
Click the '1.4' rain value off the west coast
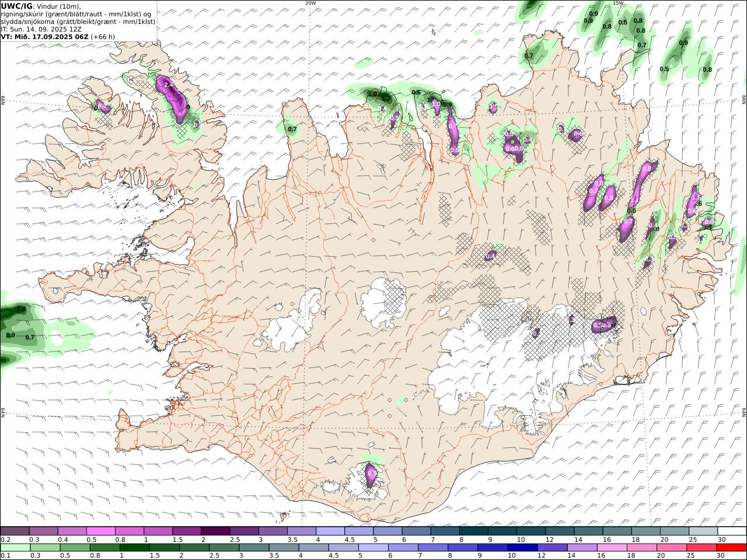21,309
